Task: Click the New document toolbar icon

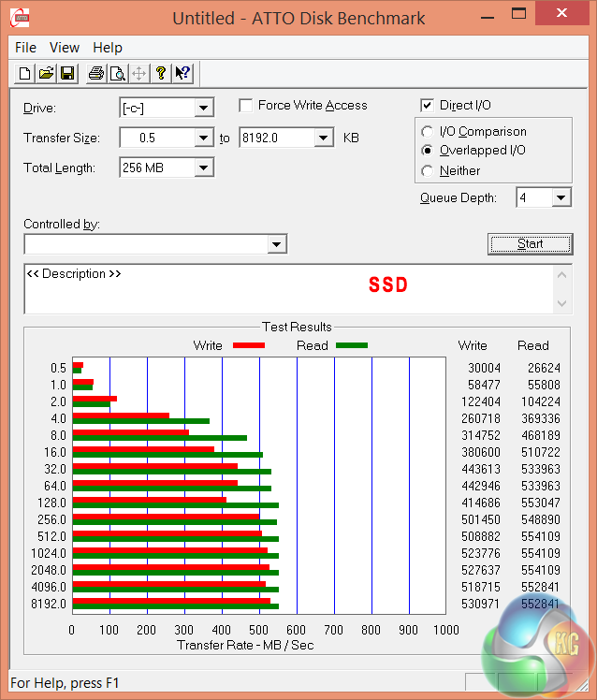Action: [24, 73]
